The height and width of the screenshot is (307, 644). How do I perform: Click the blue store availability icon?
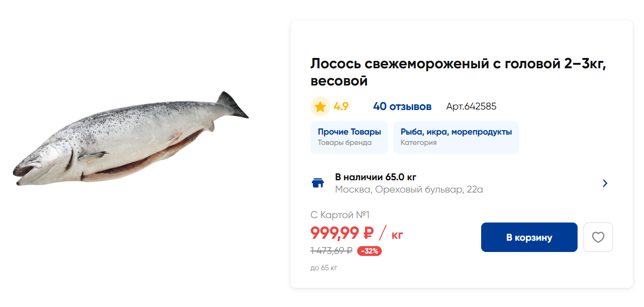point(318,183)
